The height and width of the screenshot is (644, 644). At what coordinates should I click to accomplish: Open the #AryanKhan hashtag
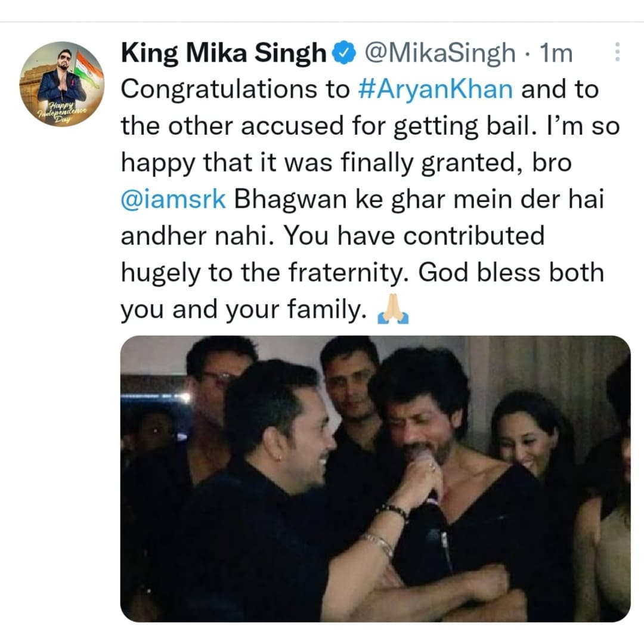(x=436, y=88)
